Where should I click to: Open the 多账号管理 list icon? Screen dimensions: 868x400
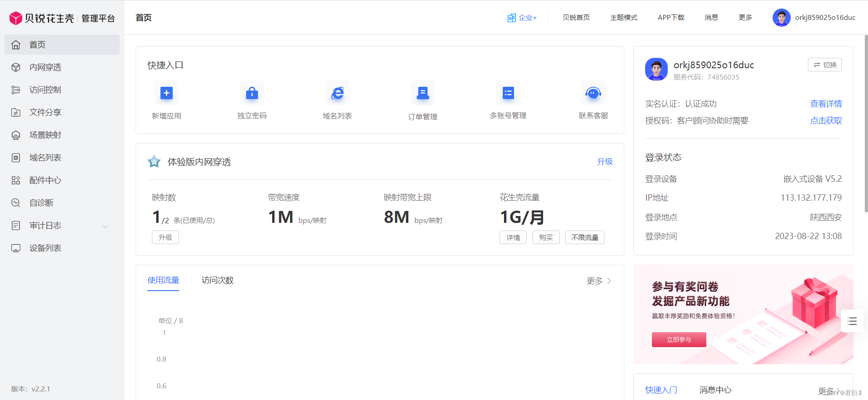click(508, 93)
